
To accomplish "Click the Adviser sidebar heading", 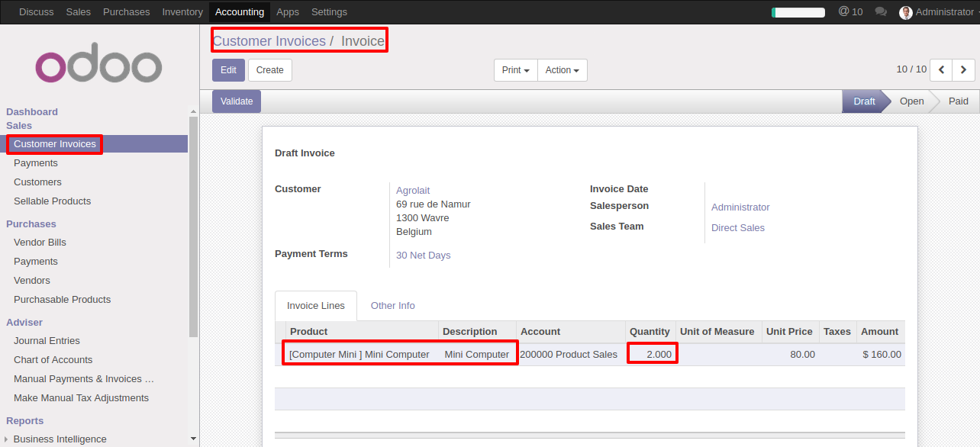I will click(24, 323).
